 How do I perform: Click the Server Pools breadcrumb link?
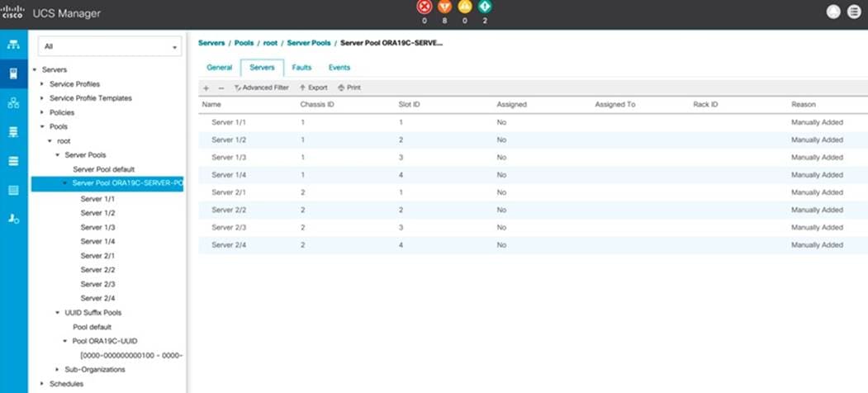309,43
